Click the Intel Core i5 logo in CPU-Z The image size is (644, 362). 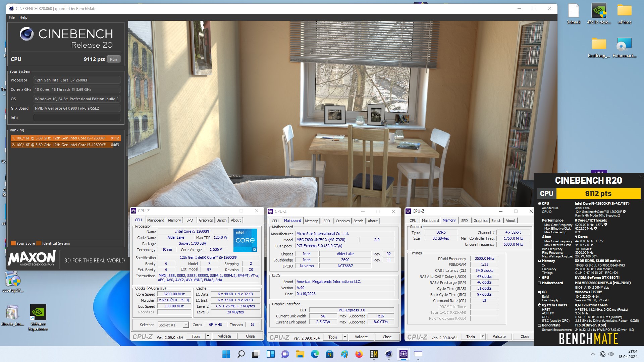click(x=245, y=240)
